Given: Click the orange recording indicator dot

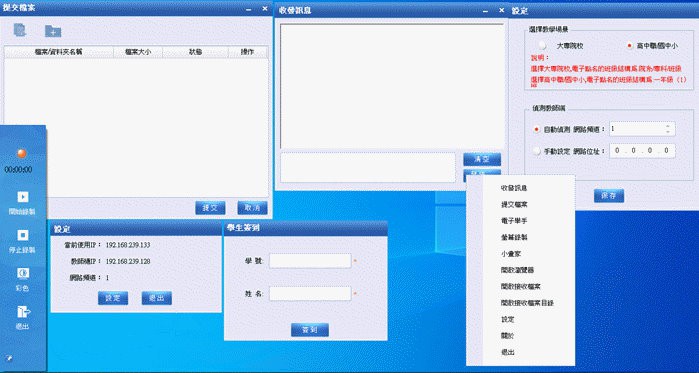Looking at the screenshot, I should coord(22,153).
